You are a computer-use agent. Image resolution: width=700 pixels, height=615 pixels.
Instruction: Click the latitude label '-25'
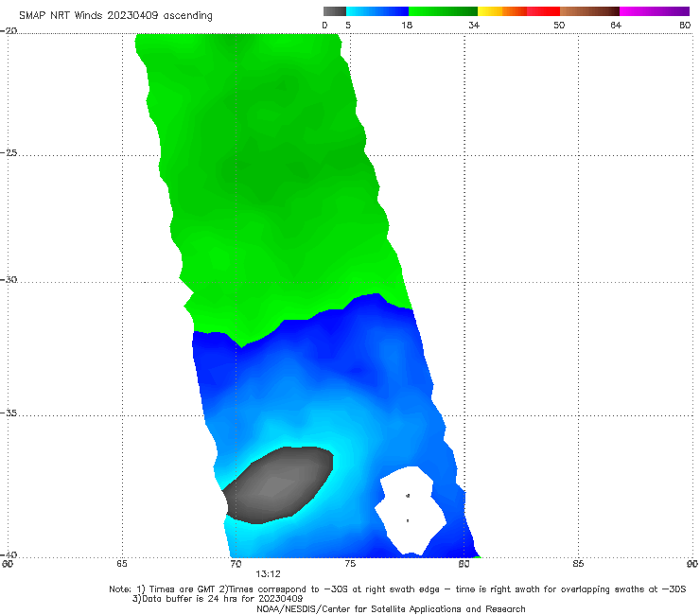9,153
